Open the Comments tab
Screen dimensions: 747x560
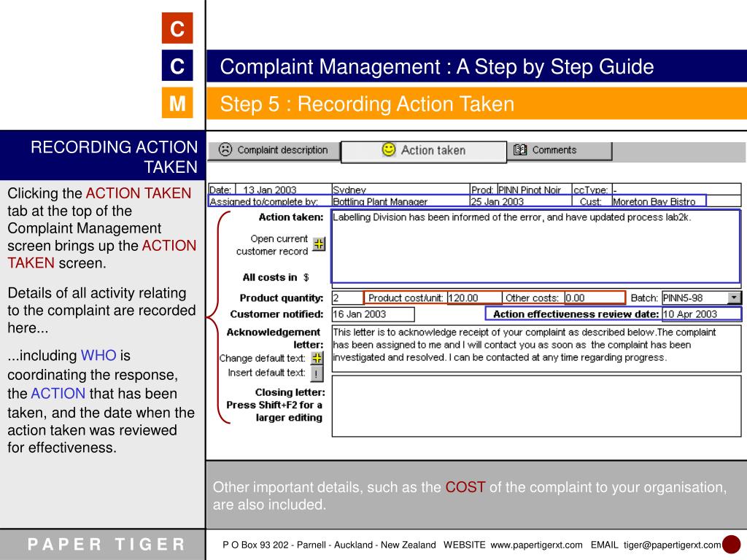pos(560,150)
